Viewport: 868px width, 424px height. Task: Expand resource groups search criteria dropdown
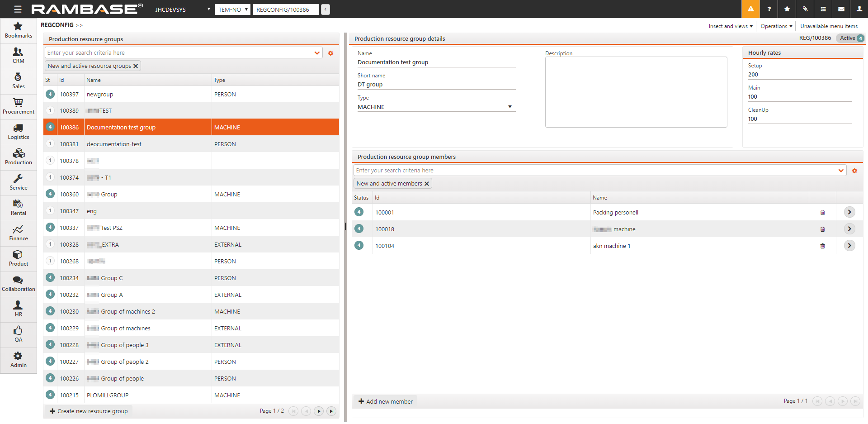tap(317, 53)
